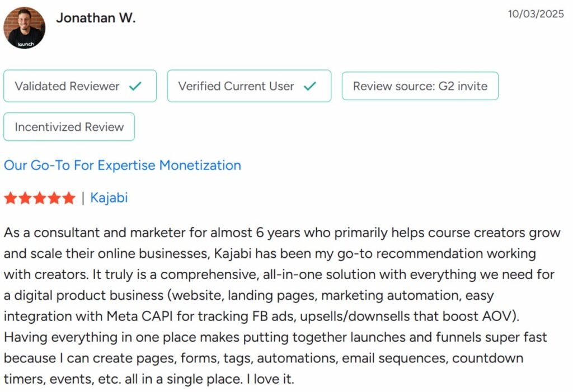Select the fifth red star rating icon
This screenshot has height=392, width=573.
[69, 198]
